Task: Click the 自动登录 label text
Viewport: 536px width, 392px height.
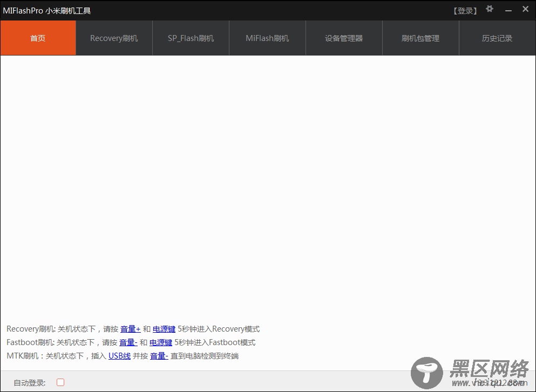Action: [29, 383]
